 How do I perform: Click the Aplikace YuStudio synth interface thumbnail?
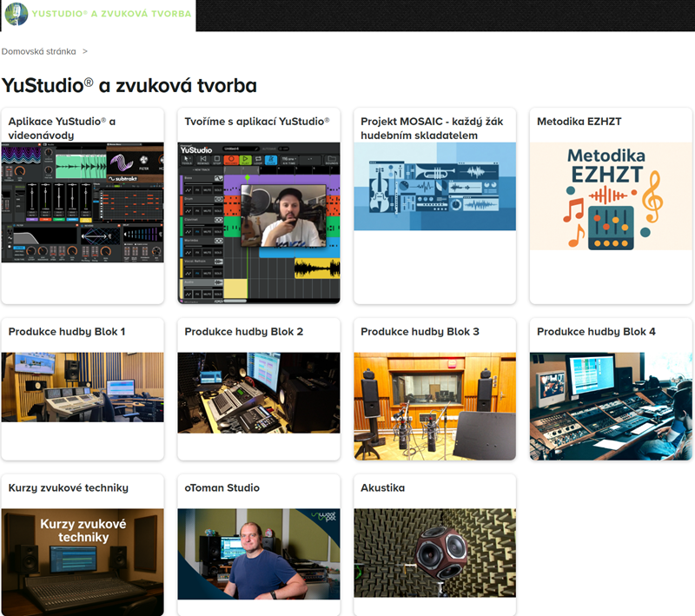click(x=83, y=203)
